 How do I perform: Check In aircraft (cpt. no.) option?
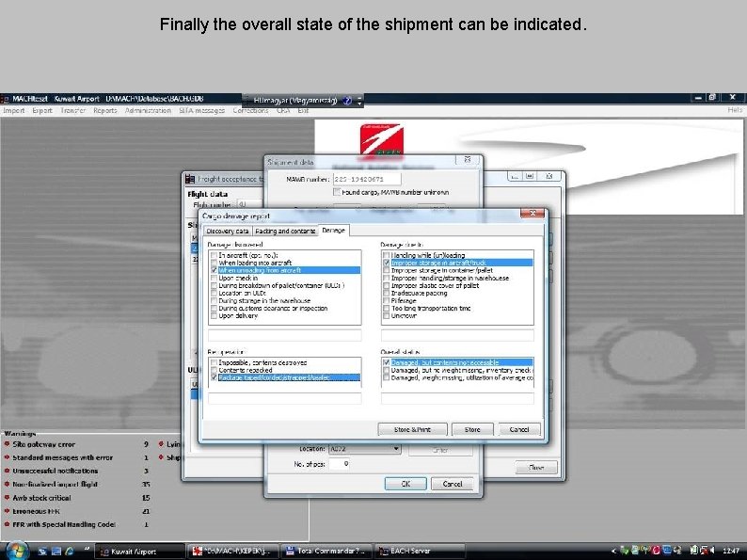tap(214, 255)
